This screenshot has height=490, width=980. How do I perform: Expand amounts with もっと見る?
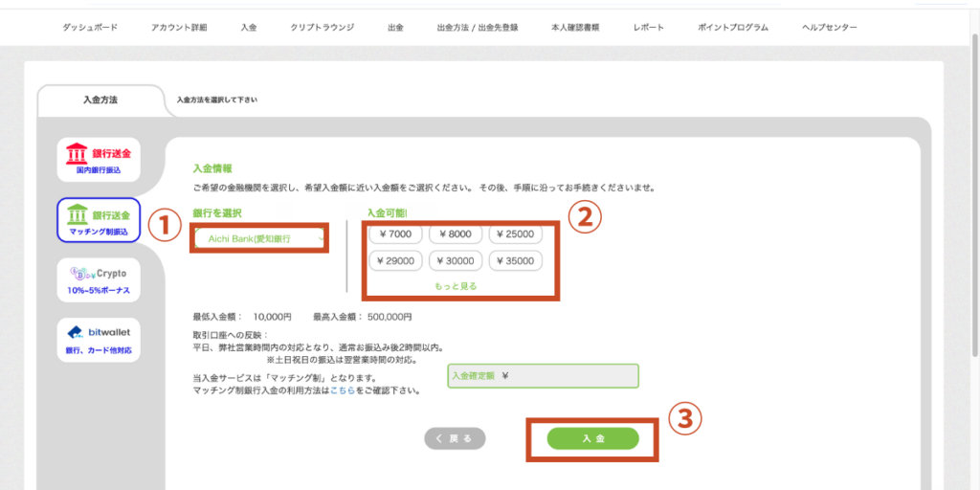[456, 285]
